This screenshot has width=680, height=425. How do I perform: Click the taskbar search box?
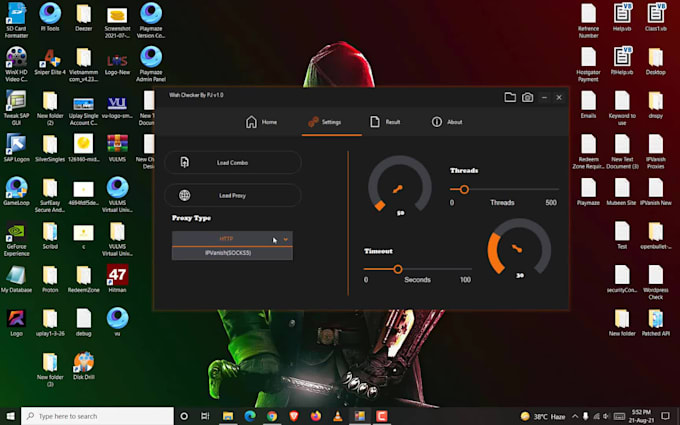tap(98, 416)
